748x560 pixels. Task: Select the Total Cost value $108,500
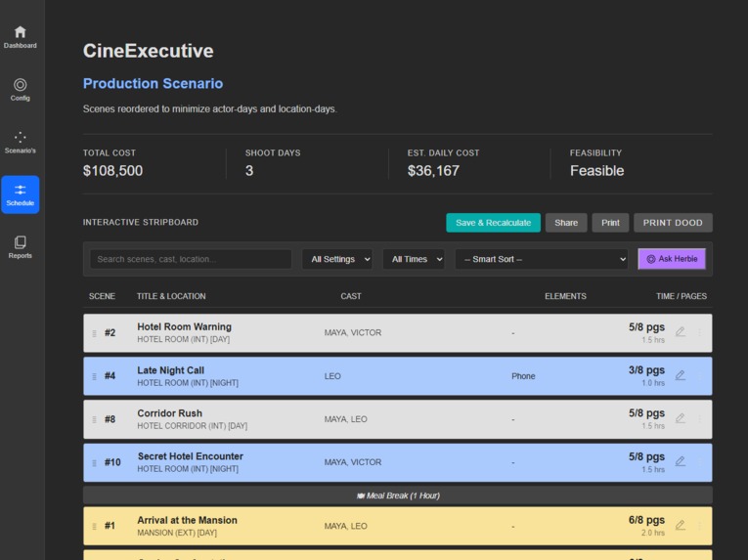[112, 171]
